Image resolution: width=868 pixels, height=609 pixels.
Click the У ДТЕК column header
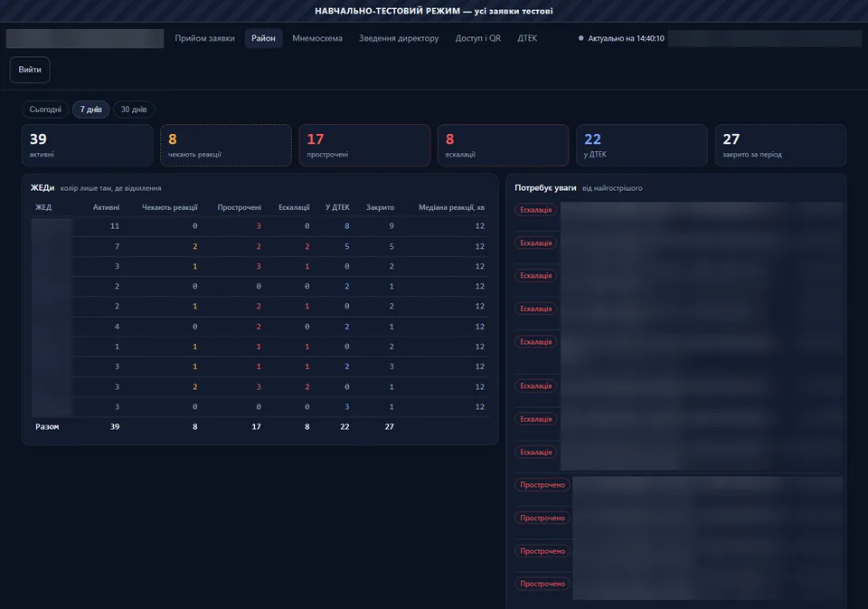pyautogui.click(x=337, y=207)
